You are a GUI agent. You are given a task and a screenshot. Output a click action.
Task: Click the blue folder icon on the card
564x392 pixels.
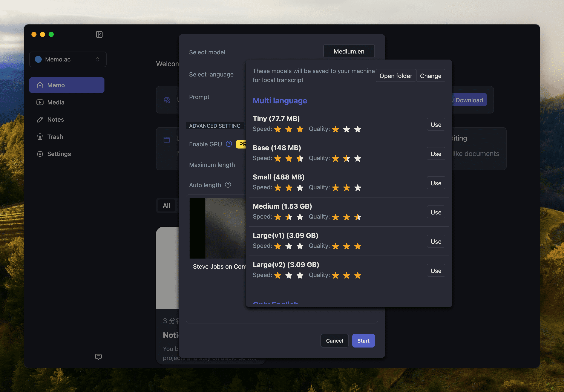[x=167, y=140]
